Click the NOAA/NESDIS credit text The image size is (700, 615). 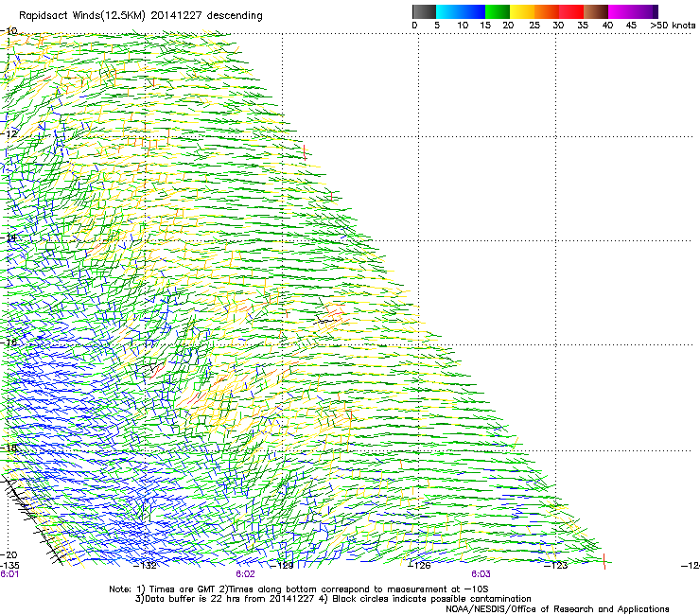point(557,609)
